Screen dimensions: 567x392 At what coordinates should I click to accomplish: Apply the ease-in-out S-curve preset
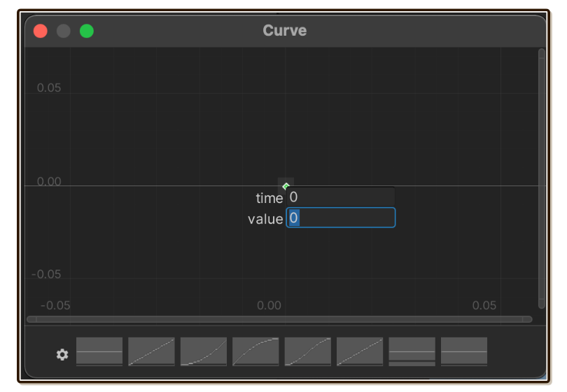coord(308,351)
